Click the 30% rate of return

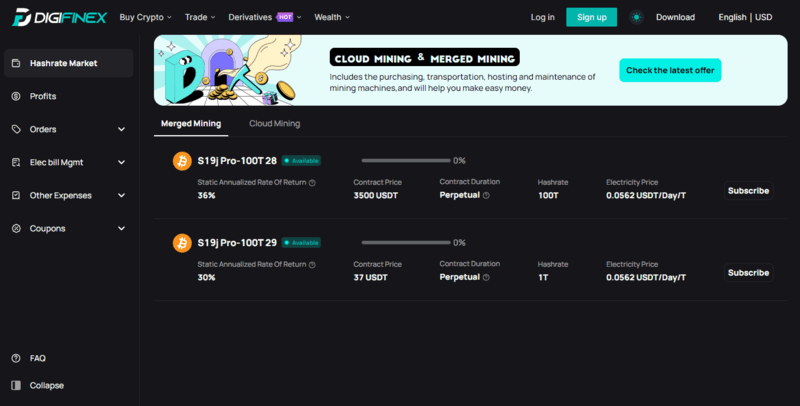click(x=206, y=277)
